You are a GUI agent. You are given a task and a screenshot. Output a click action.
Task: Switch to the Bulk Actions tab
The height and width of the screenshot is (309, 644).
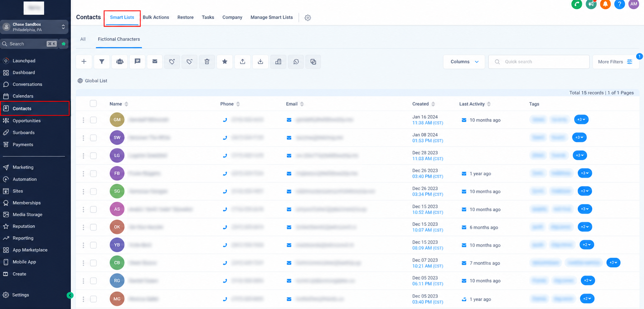[156, 17]
